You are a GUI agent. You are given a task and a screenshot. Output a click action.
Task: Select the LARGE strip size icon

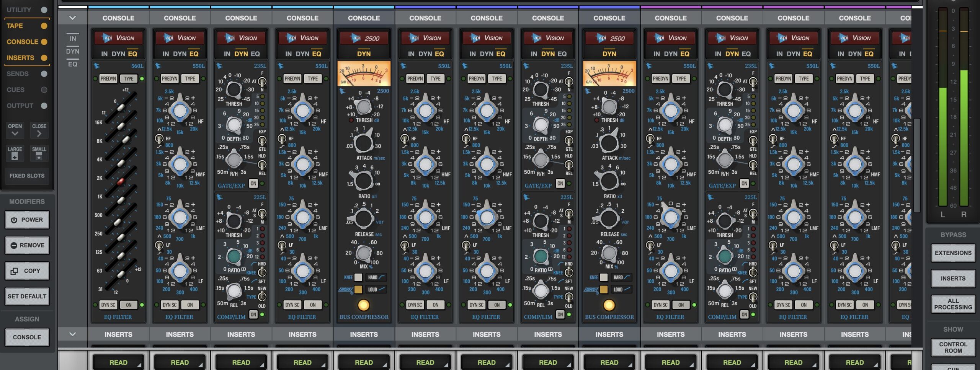15,153
